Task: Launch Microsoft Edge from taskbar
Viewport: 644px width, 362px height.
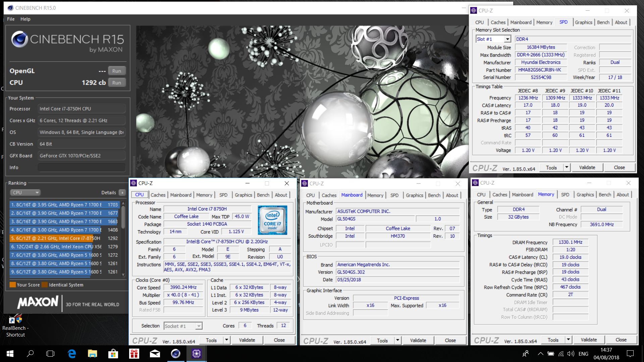Action: [72, 354]
